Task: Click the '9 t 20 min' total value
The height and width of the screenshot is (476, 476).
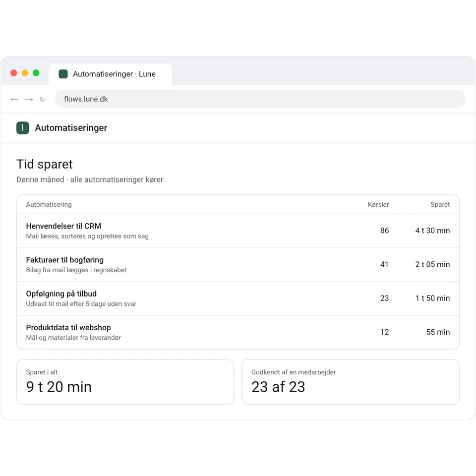Action: 59,387
